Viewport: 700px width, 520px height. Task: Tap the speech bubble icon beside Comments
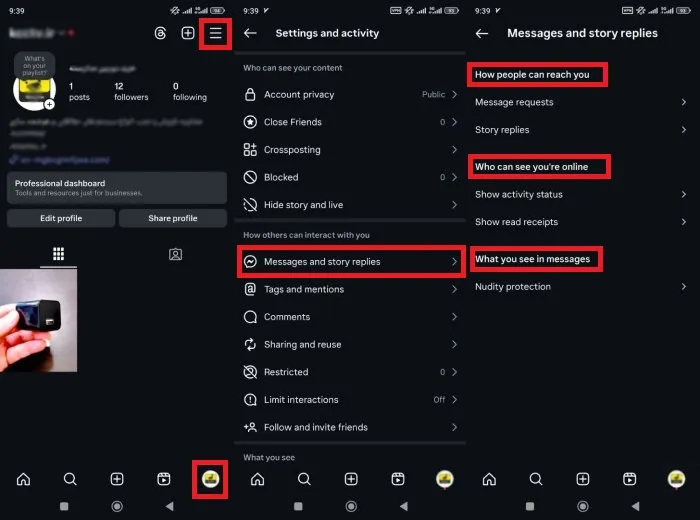pos(250,317)
